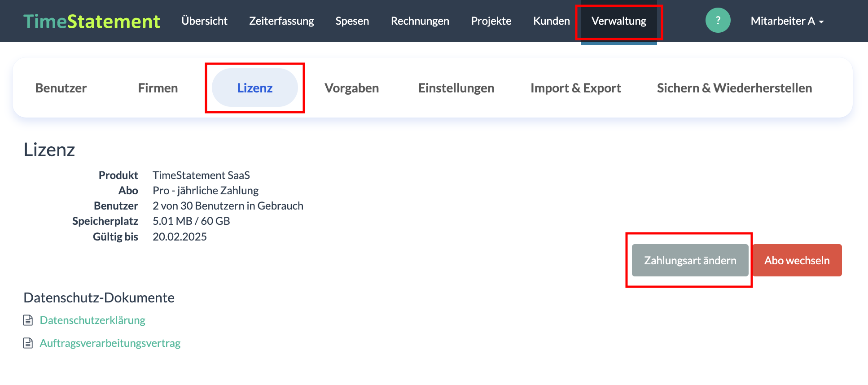
Task: Click the Auftragsverarbeitungsvertrag document icon
Action: click(x=28, y=343)
